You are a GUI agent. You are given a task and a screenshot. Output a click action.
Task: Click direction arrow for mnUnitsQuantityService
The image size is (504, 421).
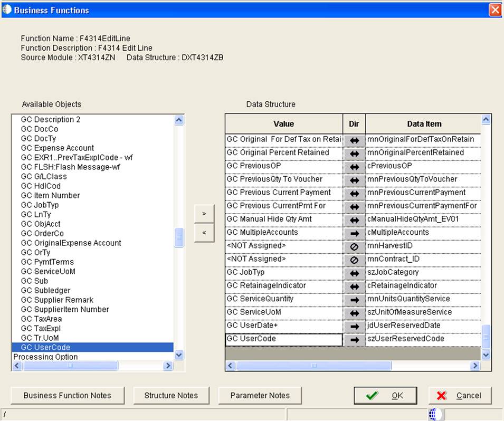[354, 300]
